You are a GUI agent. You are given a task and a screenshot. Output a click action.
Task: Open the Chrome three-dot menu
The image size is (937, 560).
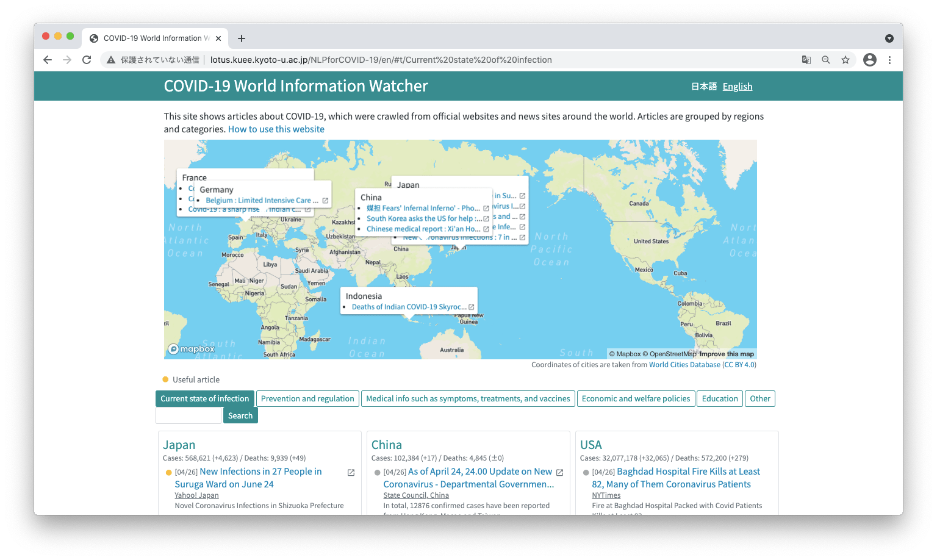(x=889, y=59)
